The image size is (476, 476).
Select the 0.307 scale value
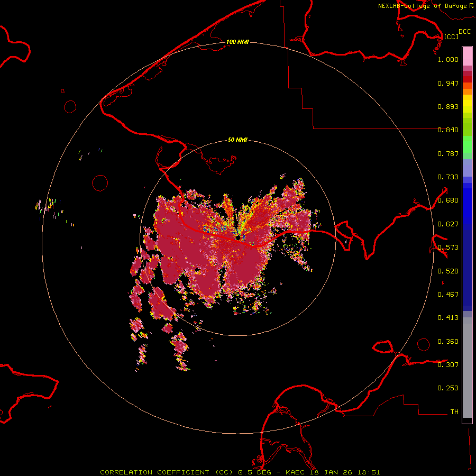[448, 365]
